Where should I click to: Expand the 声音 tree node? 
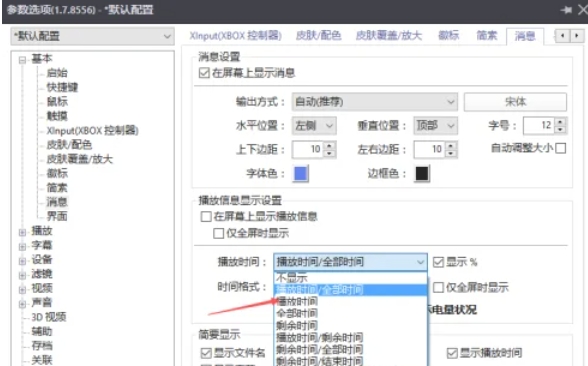coord(22,304)
